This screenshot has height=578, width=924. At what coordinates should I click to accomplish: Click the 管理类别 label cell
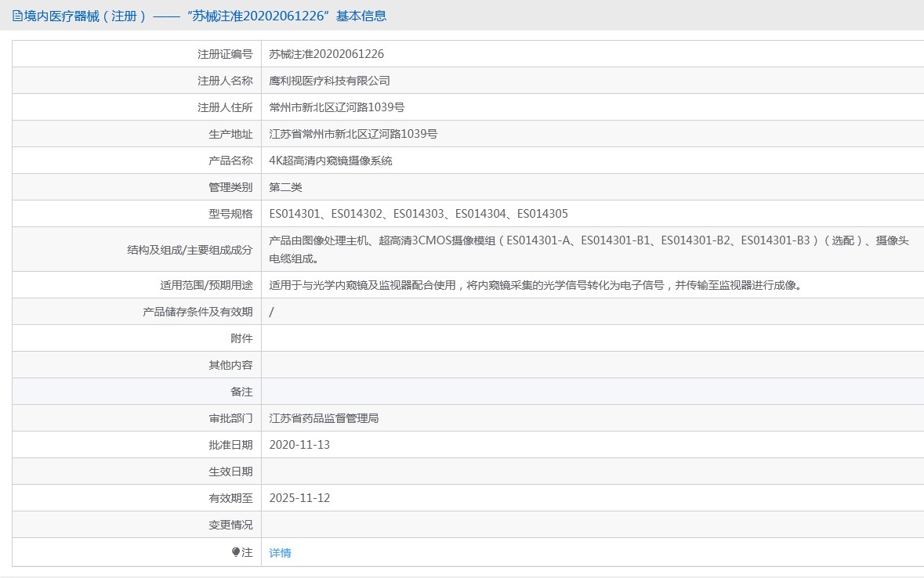(136, 187)
